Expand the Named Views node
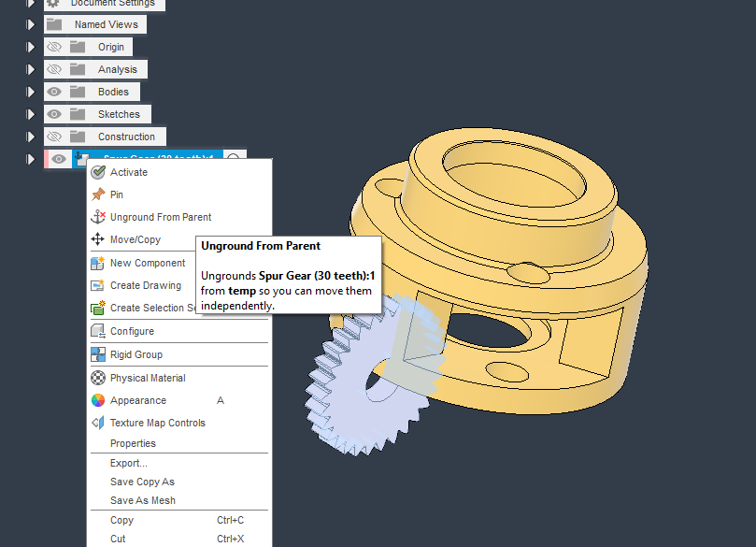This screenshot has width=756, height=547. (31, 24)
